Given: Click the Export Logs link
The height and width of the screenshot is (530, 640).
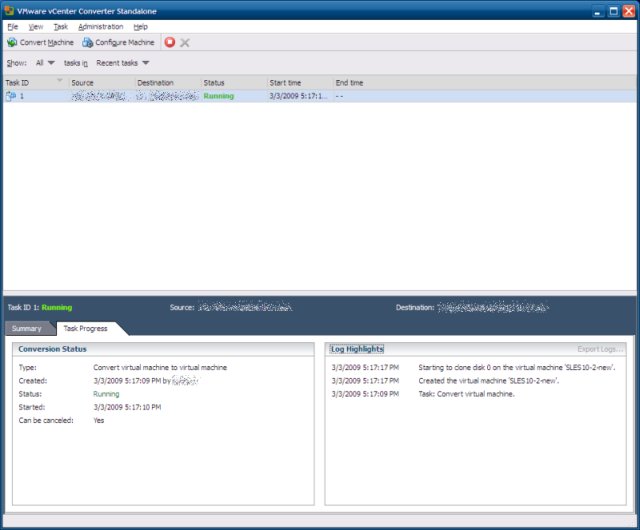Looking at the screenshot, I should click(600, 349).
